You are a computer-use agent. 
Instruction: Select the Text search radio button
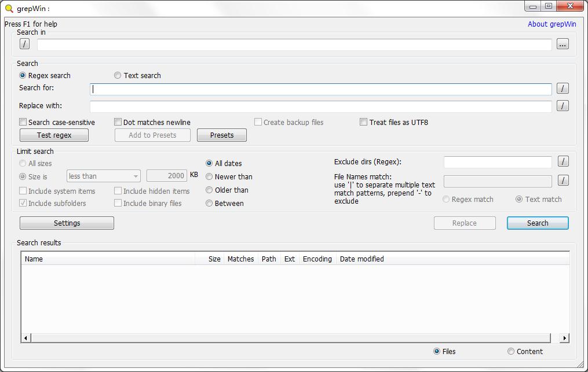click(x=118, y=75)
